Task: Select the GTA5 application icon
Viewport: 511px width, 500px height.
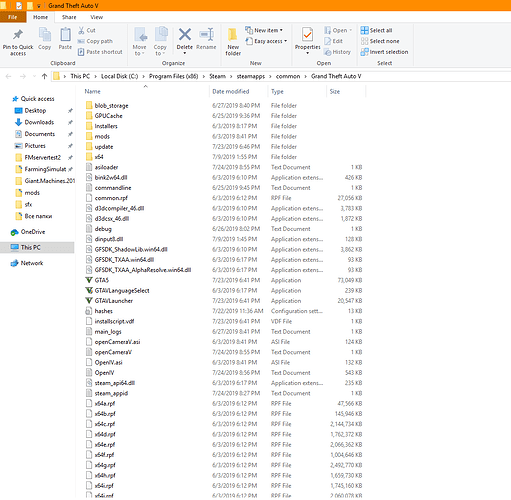Action: click(89, 280)
